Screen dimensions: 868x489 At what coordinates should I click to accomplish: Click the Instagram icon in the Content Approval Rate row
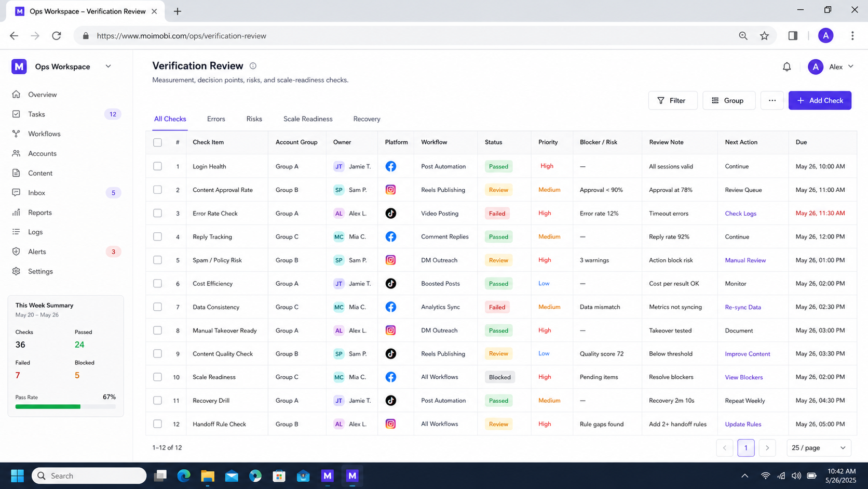[390, 190]
